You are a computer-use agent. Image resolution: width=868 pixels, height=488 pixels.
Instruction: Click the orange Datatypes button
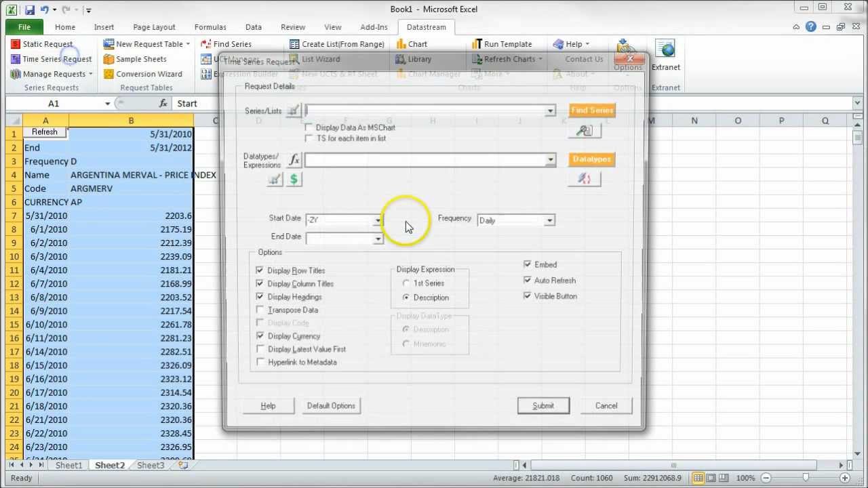click(x=592, y=159)
